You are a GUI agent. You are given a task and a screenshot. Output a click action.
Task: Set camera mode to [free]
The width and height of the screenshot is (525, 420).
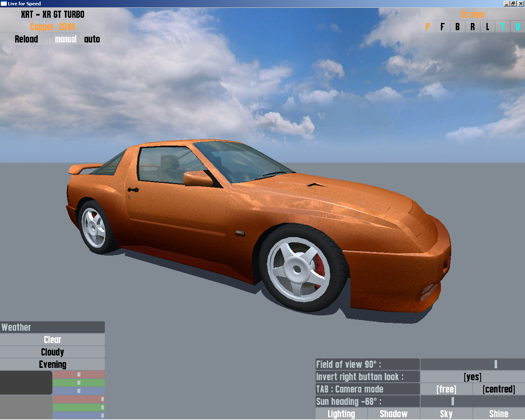point(446,389)
